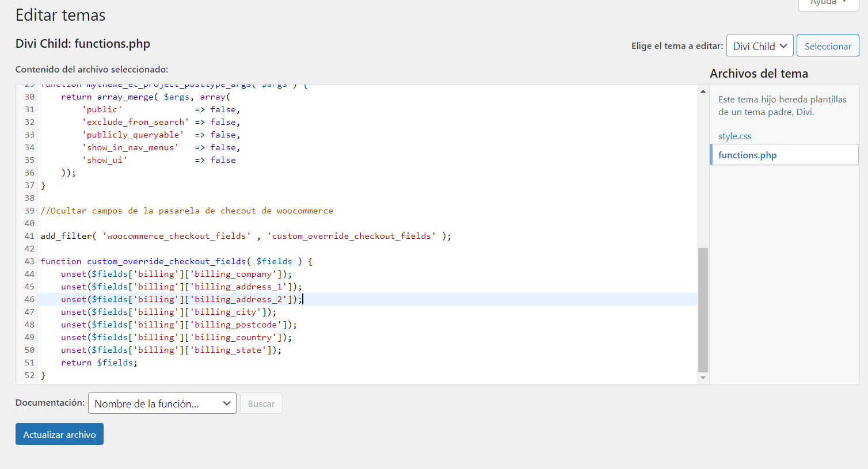This screenshot has width=868, height=469.
Task: Open style.css from theme files
Action: [734, 136]
